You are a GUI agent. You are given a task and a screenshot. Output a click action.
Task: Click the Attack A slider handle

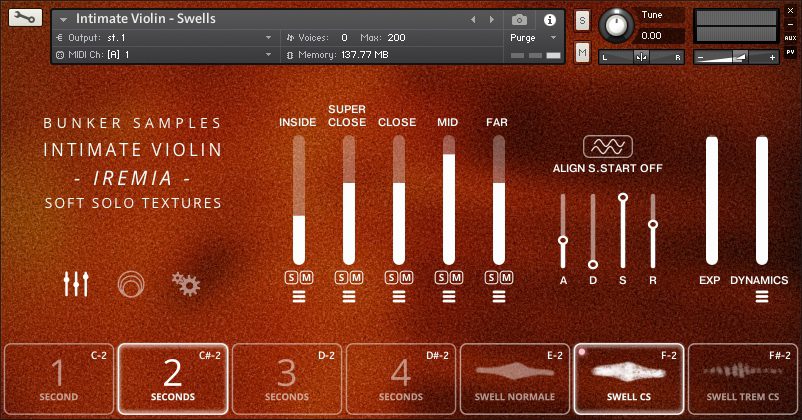point(563,240)
